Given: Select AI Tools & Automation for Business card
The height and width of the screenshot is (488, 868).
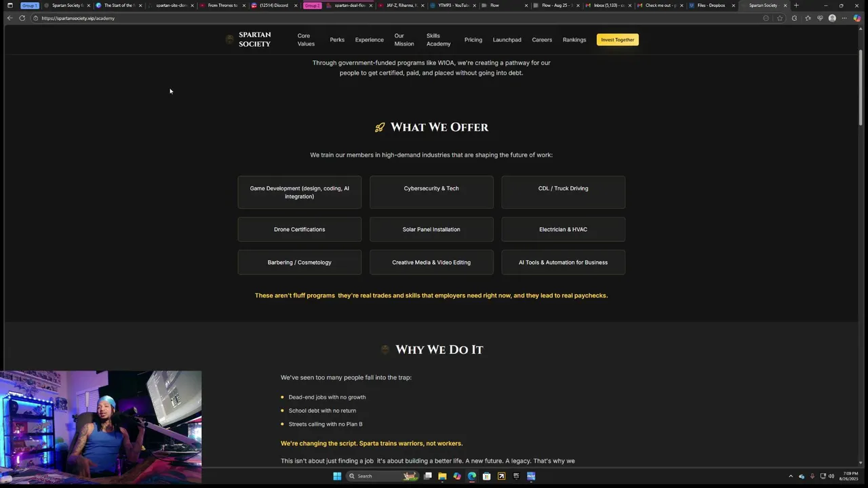Looking at the screenshot, I should click(x=563, y=262).
